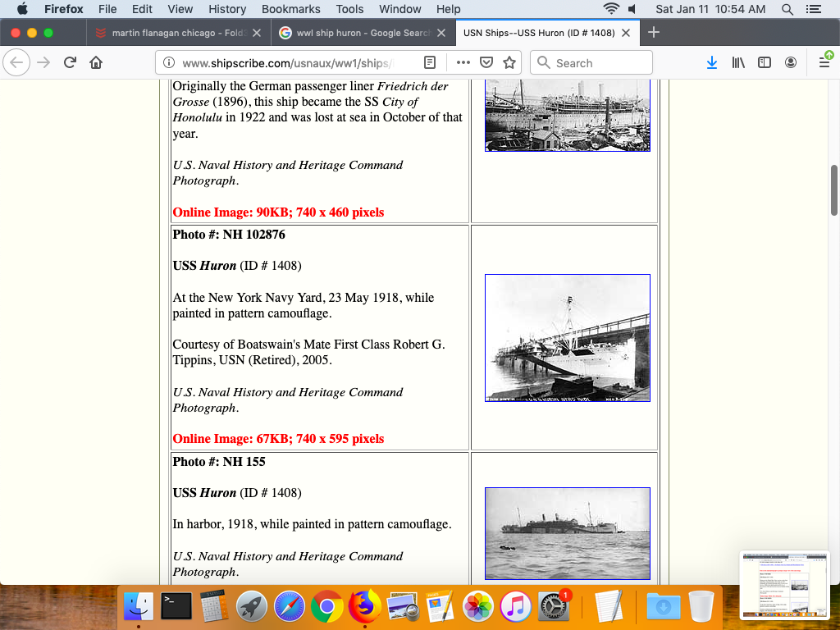Bookmark this page with the star icon

click(x=509, y=63)
